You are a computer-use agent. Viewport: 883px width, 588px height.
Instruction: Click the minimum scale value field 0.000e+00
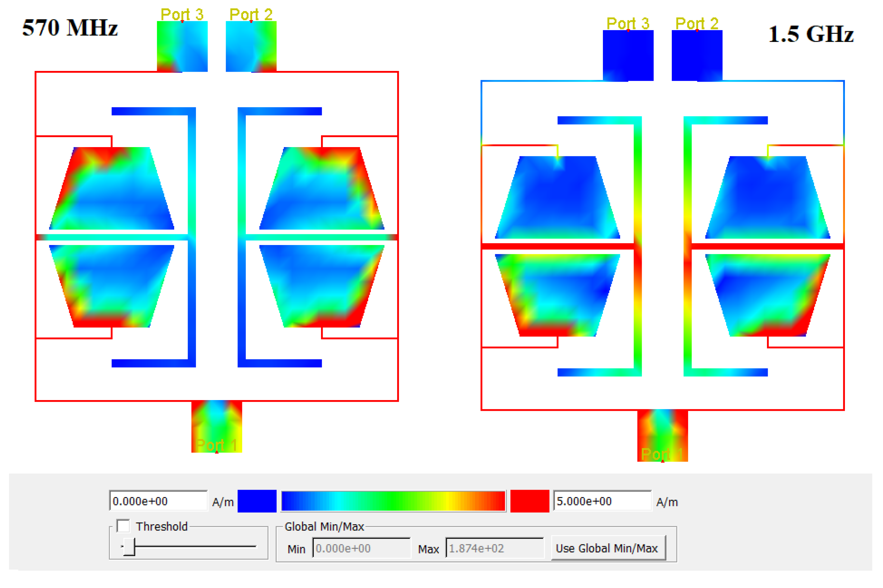click(158, 501)
